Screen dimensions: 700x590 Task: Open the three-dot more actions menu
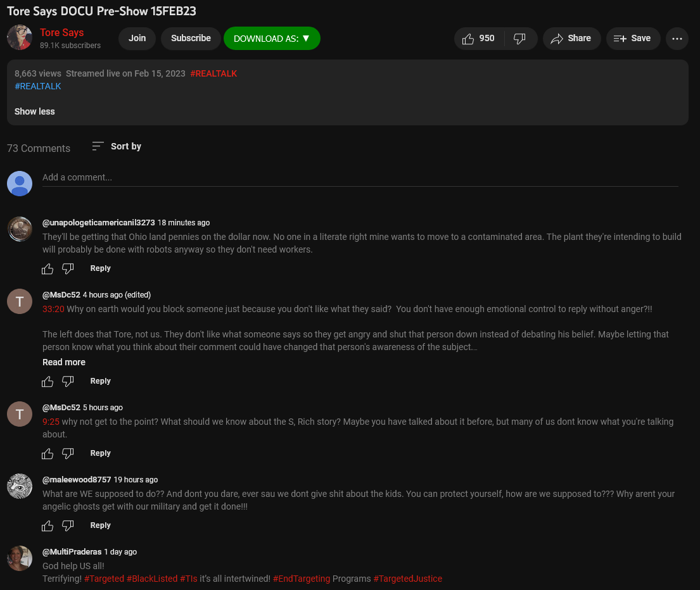click(x=677, y=39)
